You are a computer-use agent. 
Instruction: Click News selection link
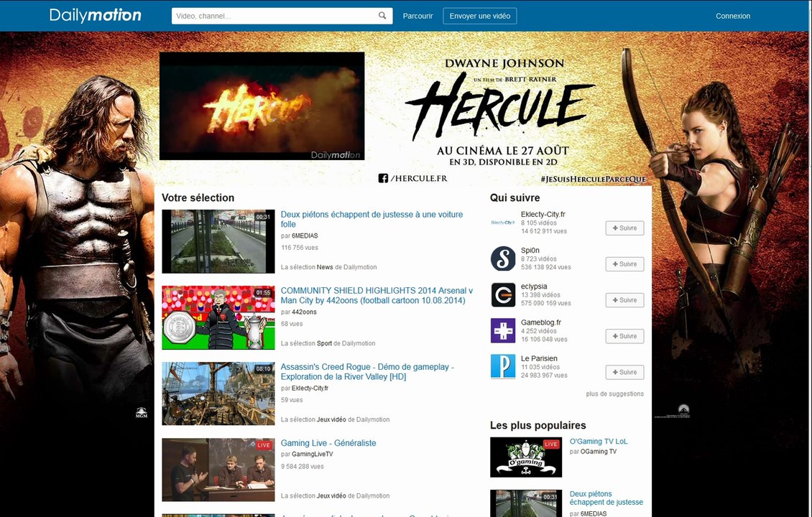(325, 267)
